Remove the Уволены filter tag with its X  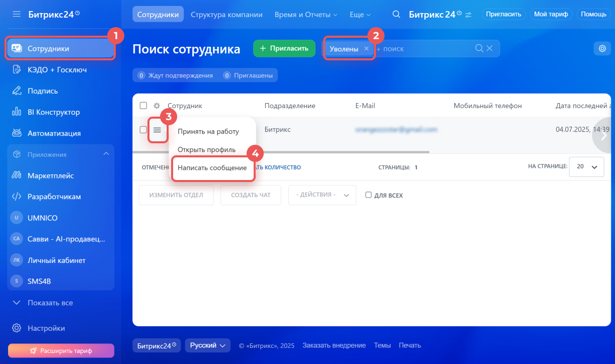coord(366,49)
